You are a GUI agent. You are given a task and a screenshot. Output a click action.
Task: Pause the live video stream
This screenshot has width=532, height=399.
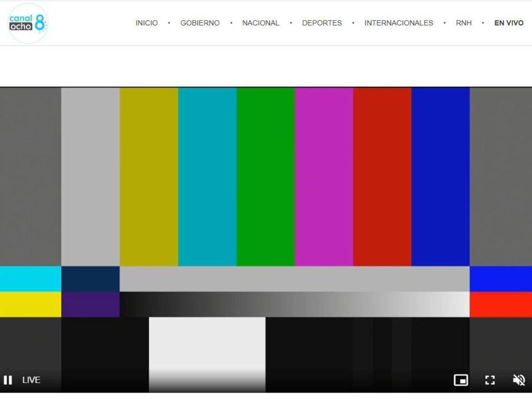[x=8, y=380]
